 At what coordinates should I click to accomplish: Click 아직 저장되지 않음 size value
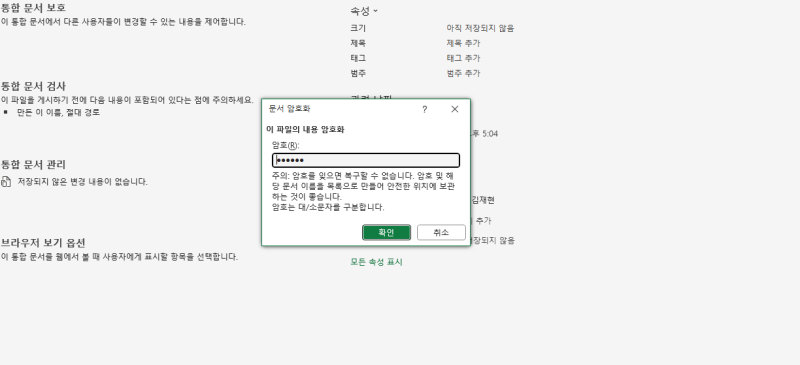(x=480, y=29)
